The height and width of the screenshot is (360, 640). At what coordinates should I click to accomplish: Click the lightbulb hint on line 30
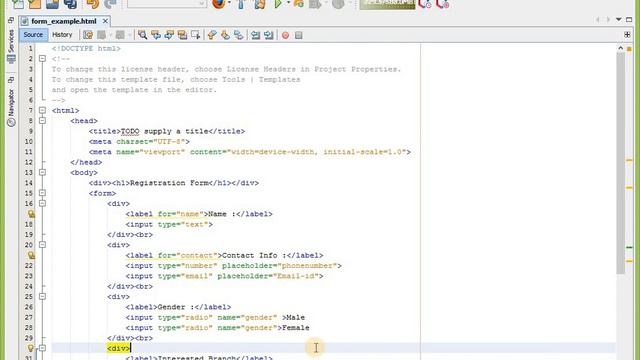(x=31, y=348)
